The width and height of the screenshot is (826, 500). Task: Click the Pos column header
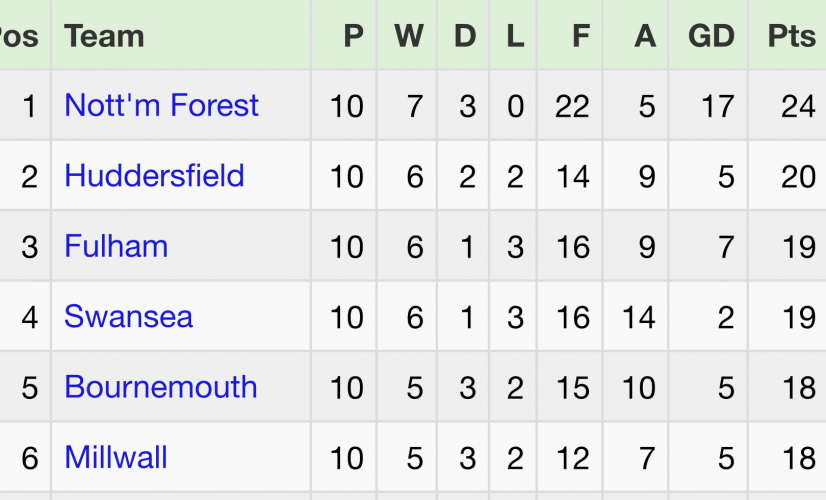click(19, 36)
